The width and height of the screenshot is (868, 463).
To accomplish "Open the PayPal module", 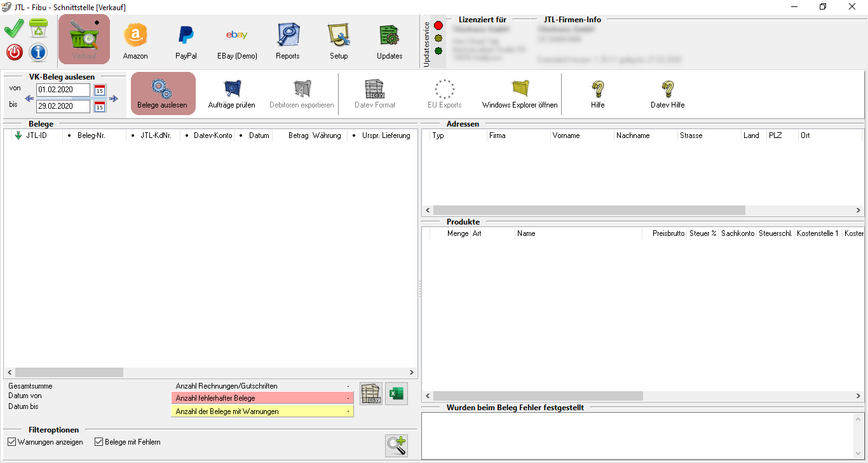I will 186,40.
